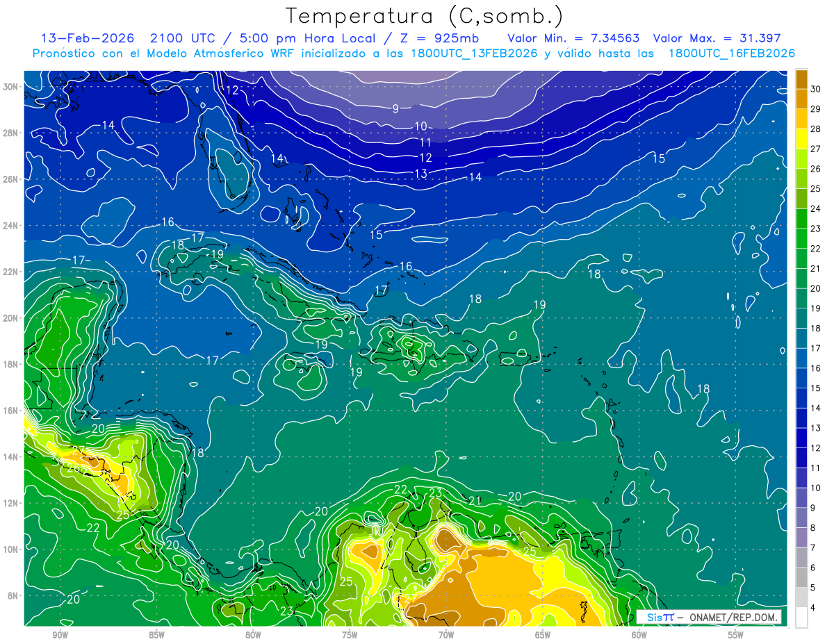This screenshot has width=834, height=644.
Task: Click the '9' isotherm contour label
Action: coord(395,108)
